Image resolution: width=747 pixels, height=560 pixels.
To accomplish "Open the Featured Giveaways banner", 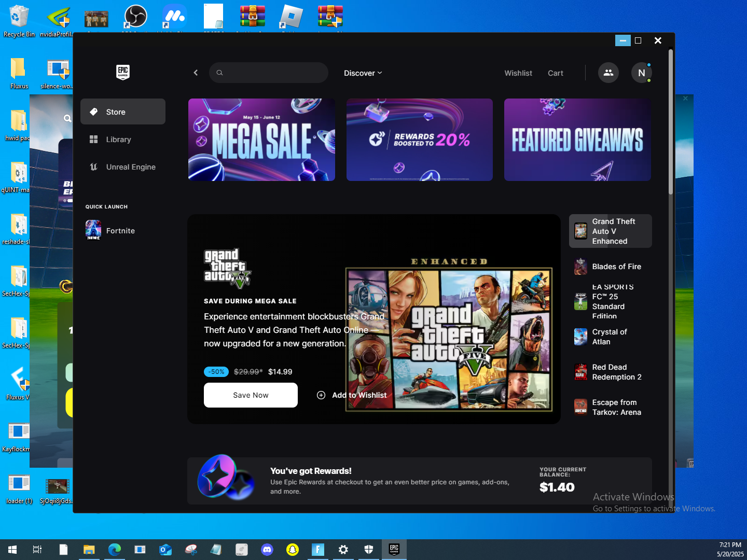I will click(x=577, y=139).
